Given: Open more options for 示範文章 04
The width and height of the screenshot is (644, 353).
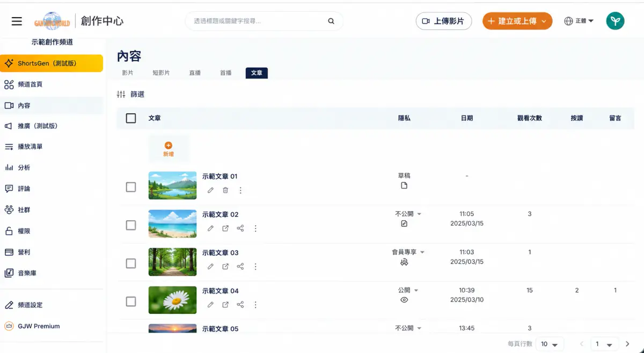Looking at the screenshot, I should pyautogui.click(x=255, y=305).
